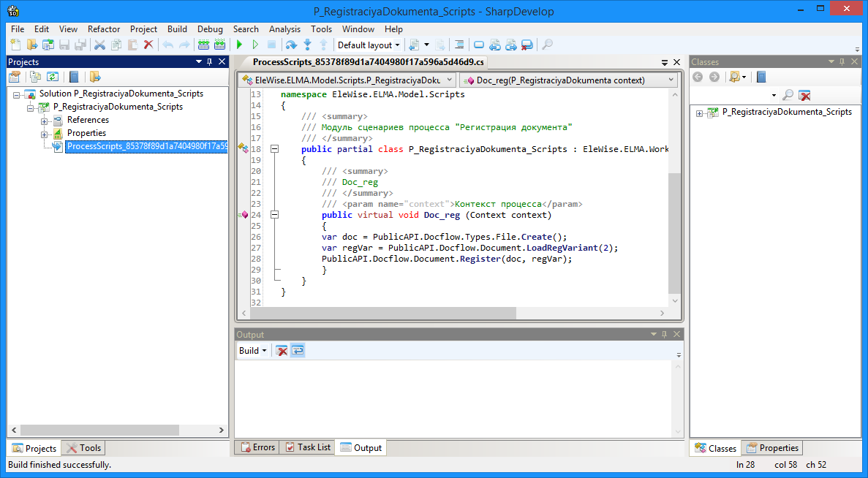Expand P_RegistraciyaDokumenta_Scripts in Classes tree

tap(700, 113)
